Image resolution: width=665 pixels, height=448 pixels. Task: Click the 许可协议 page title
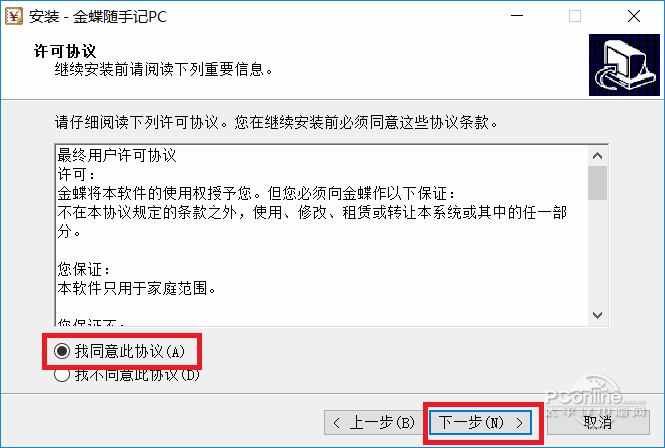coord(65,51)
